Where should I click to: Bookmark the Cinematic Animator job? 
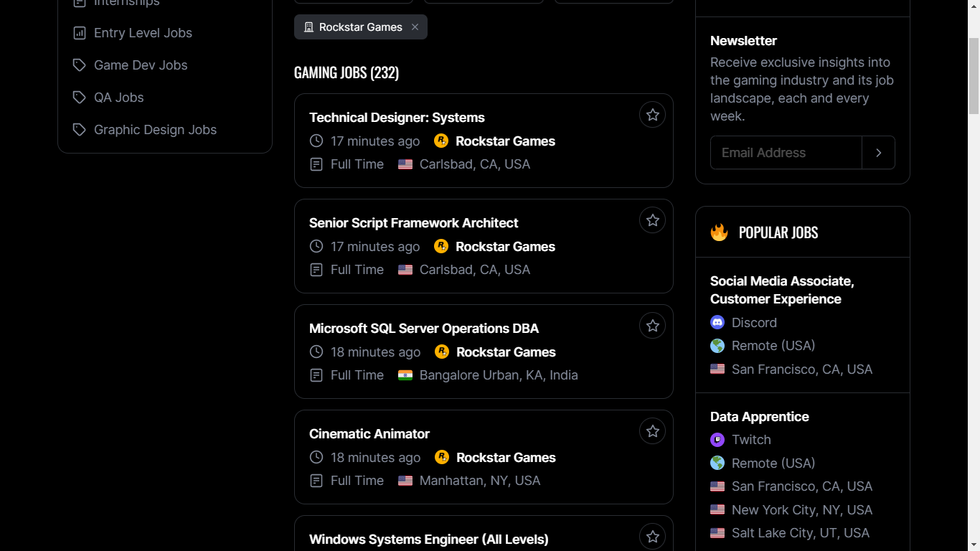tap(652, 431)
